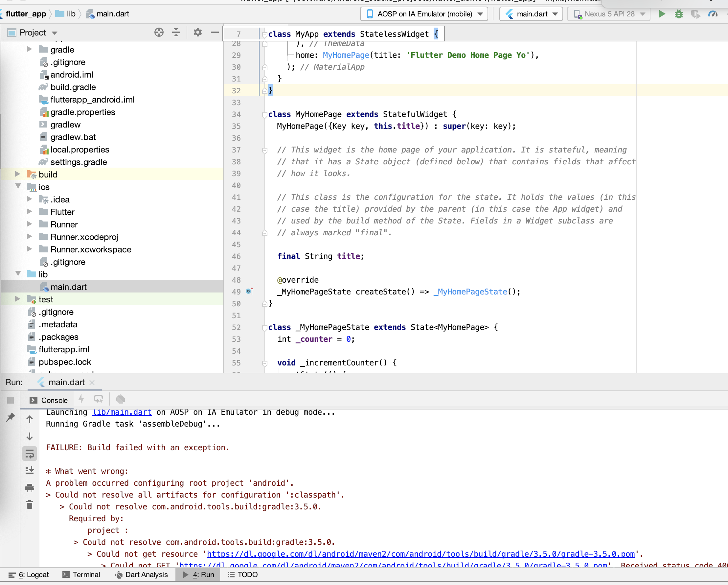The height and width of the screenshot is (585, 728).
Task: Click the Hot Restart icon
Action: (x=98, y=400)
